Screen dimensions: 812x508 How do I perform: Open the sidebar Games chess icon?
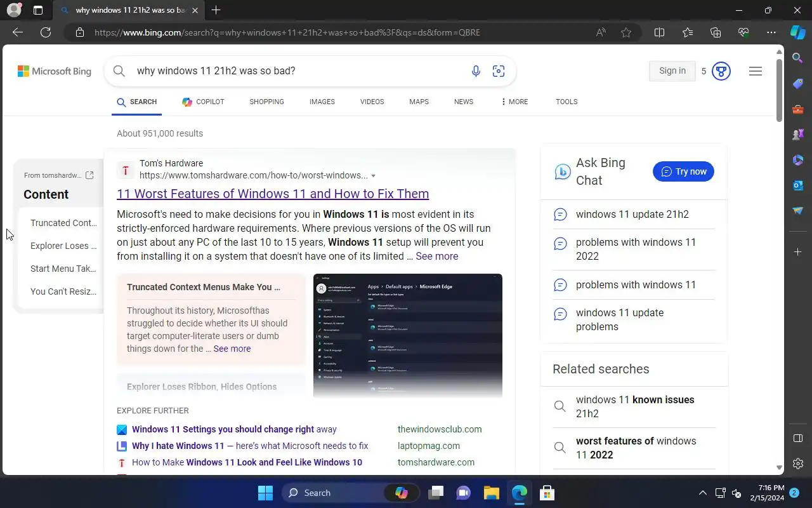click(x=798, y=135)
